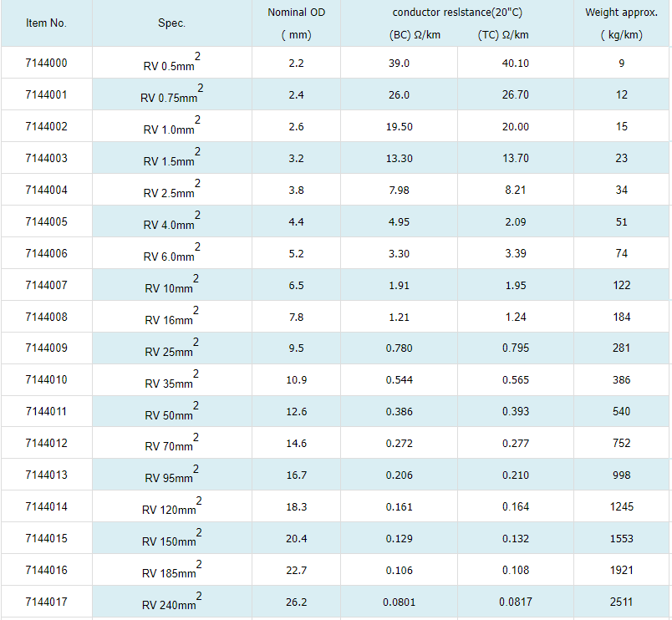Select the Nominal OD column header
The image size is (672, 620).
[x=296, y=13]
